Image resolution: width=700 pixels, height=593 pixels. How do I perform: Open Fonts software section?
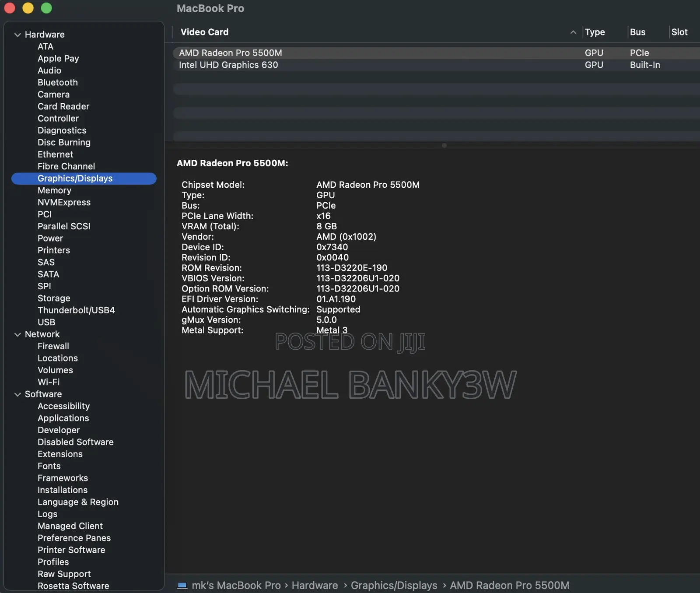pyautogui.click(x=49, y=466)
